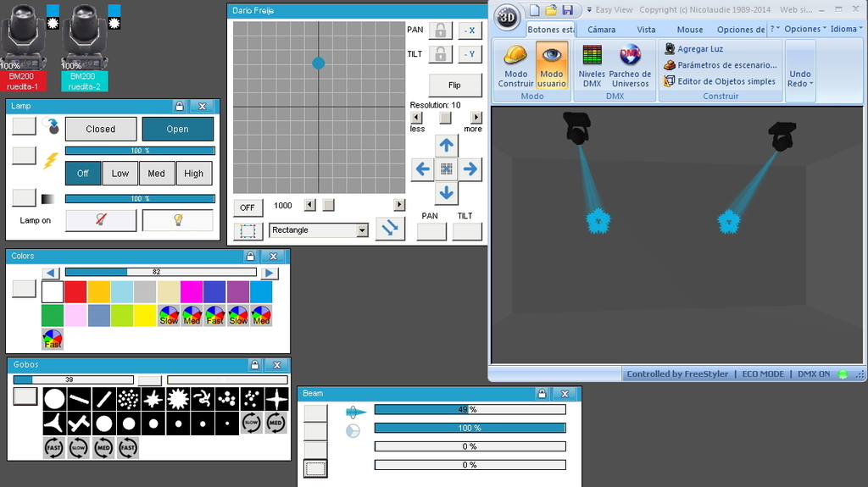Screen dimensions: 868x487
Task: Click the New document icon in Easy View
Action: click(534, 10)
